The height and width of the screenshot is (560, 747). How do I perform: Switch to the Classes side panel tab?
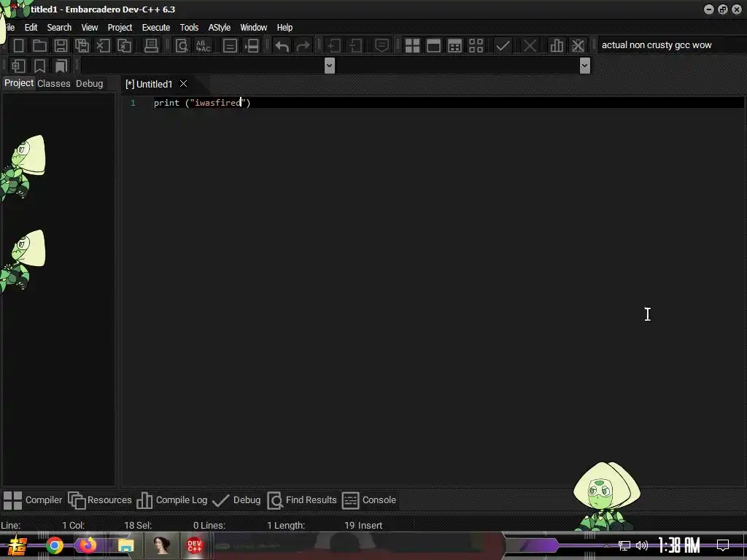click(x=54, y=83)
